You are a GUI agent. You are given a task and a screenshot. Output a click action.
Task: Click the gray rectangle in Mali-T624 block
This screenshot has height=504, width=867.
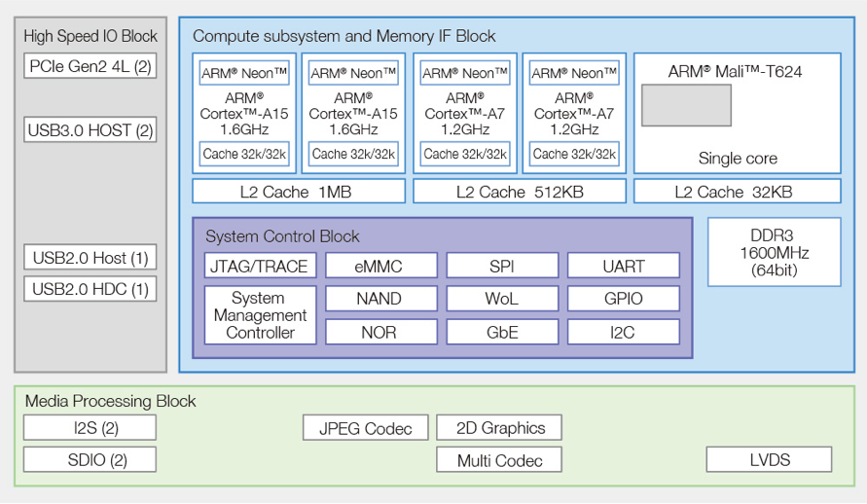686,105
